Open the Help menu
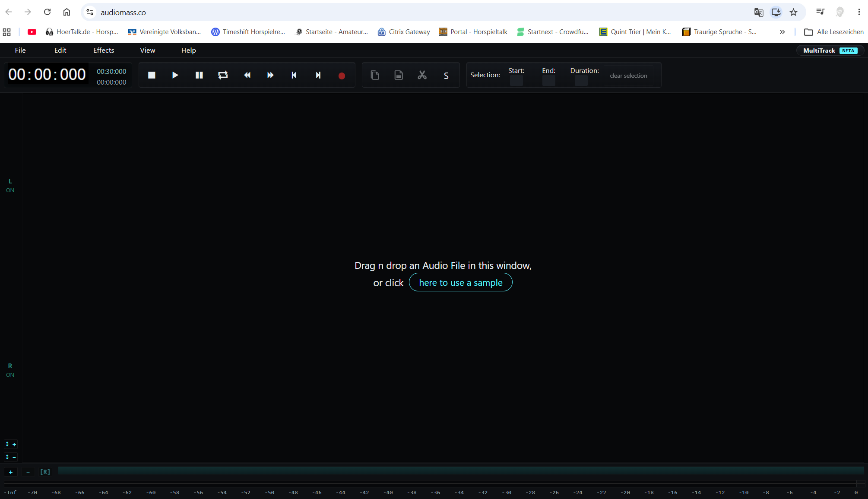The height and width of the screenshot is (499, 868). (189, 51)
